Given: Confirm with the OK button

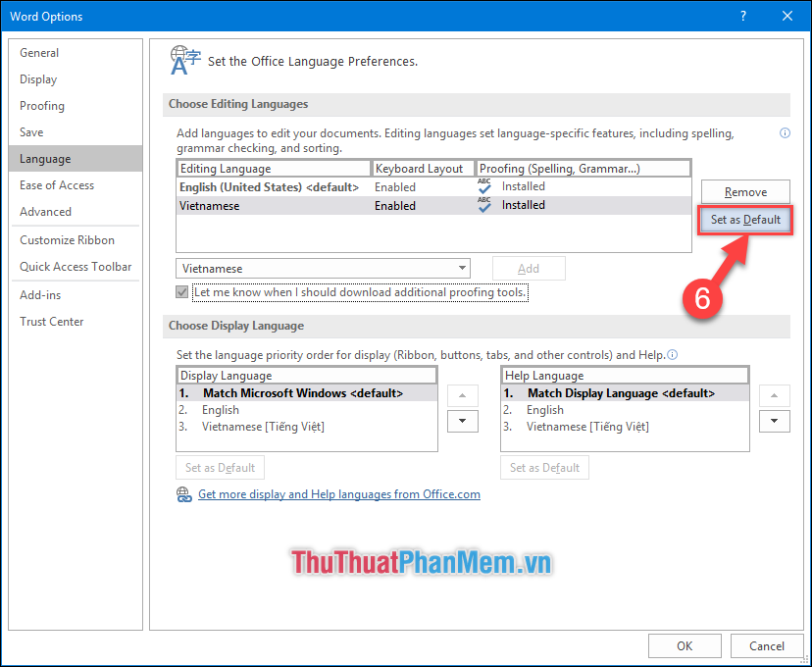Looking at the screenshot, I should click(685, 645).
